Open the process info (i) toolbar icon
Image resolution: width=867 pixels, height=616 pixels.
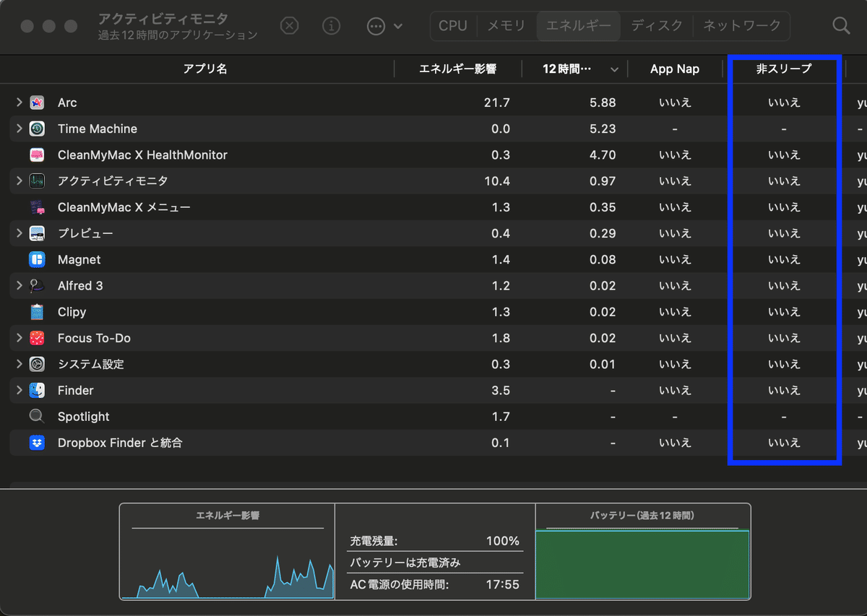(x=332, y=26)
